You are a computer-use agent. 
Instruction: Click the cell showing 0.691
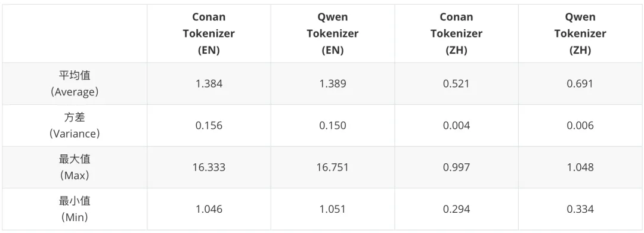click(x=580, y=83)
